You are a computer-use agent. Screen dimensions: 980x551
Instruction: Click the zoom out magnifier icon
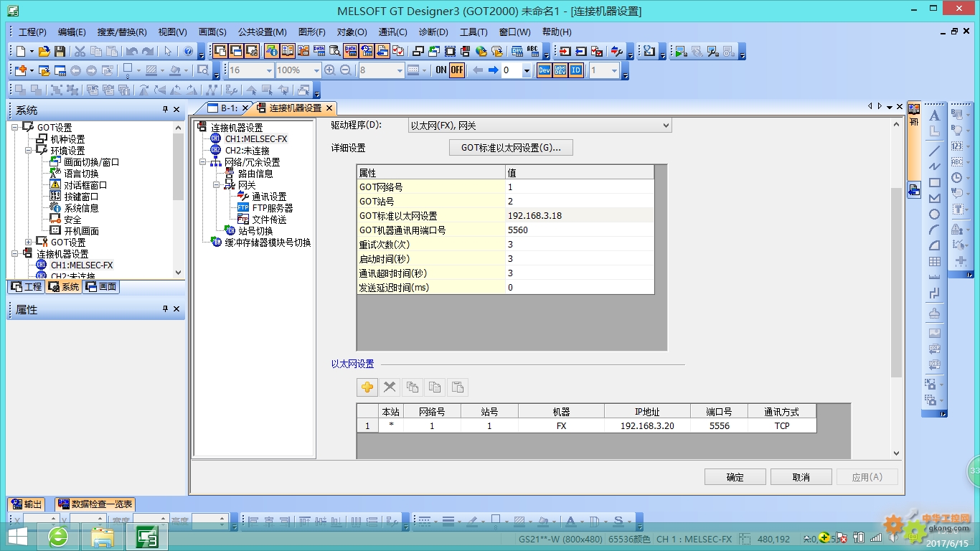(346, 70)
